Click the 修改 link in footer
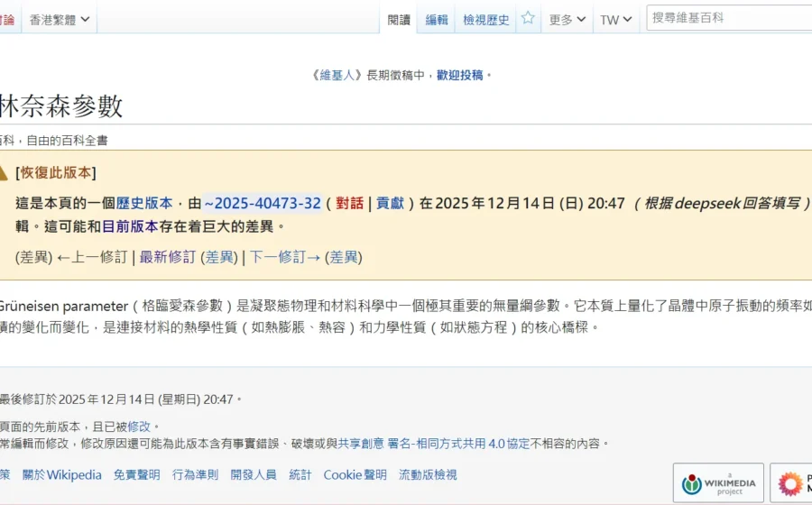This screenshot has height=505, width=812. coord(139,427)
